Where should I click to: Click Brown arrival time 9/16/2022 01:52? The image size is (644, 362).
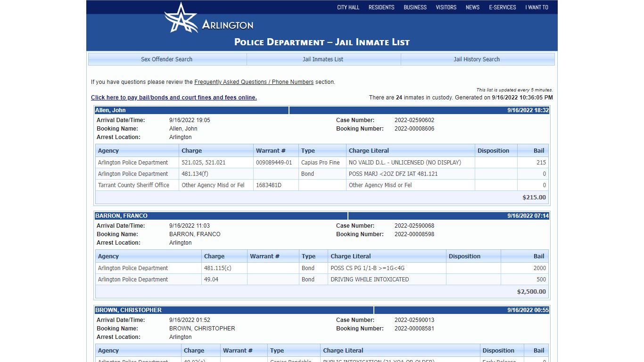pos(190,320)
